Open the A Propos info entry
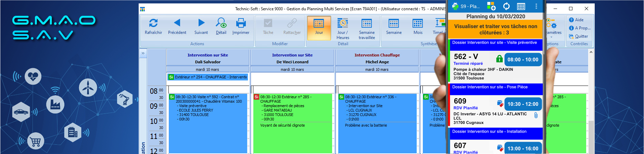Viewport: 644px width, 154px height. tap(580, 28)
